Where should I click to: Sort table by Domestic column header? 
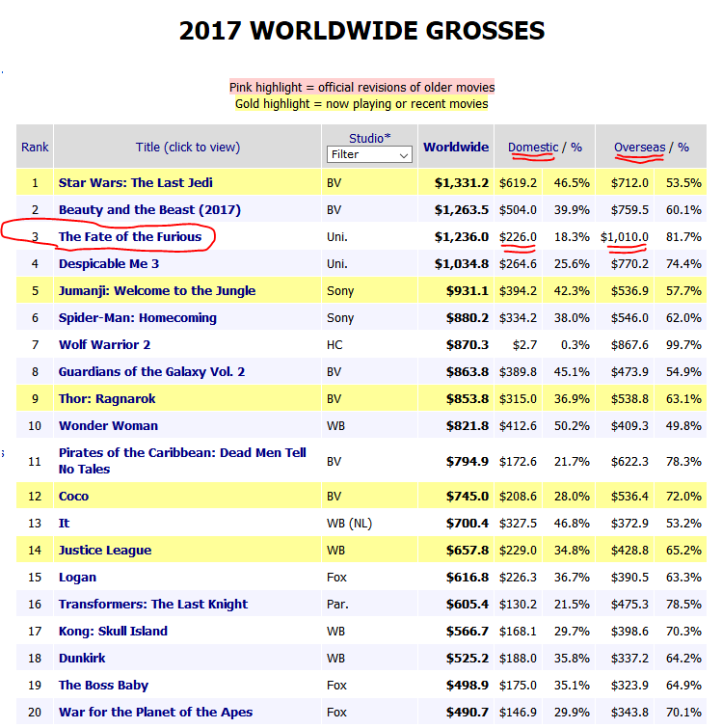(533, 148)
